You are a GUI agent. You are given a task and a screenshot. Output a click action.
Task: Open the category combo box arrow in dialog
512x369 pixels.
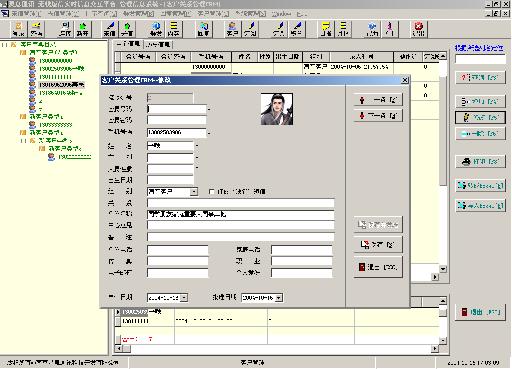pos(194,192)
